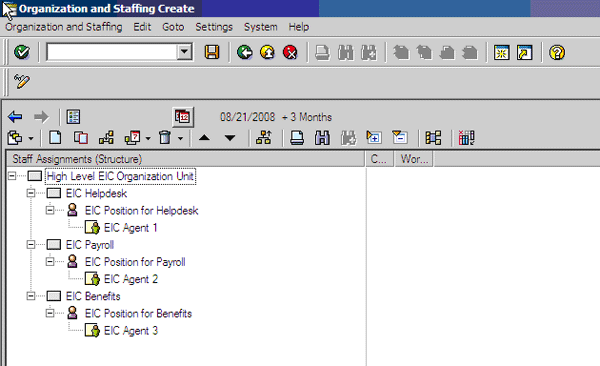Click the Staff Assignments (Structure) column header
Image resolution: width=600 pixels, height=366 pixels.
click(x=185, y=159)
